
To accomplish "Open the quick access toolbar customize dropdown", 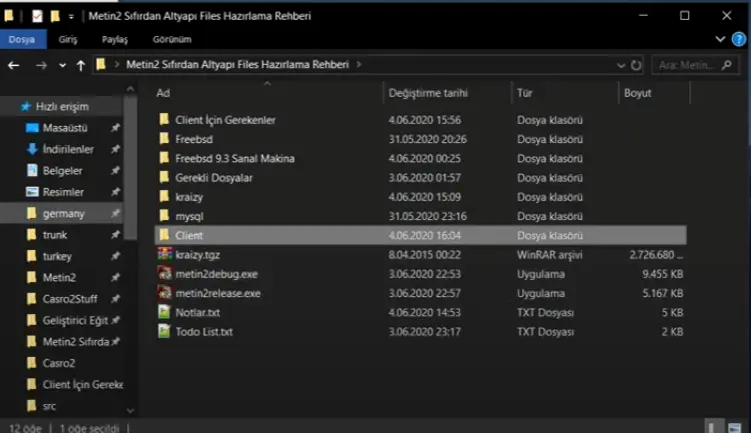I will point(71,17).
